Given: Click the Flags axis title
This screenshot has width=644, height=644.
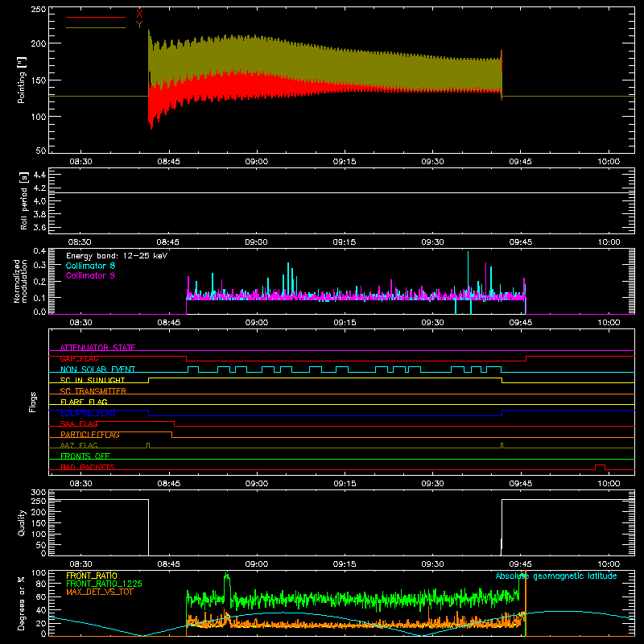Looking at the screenshot, I should tap(33, 402).
